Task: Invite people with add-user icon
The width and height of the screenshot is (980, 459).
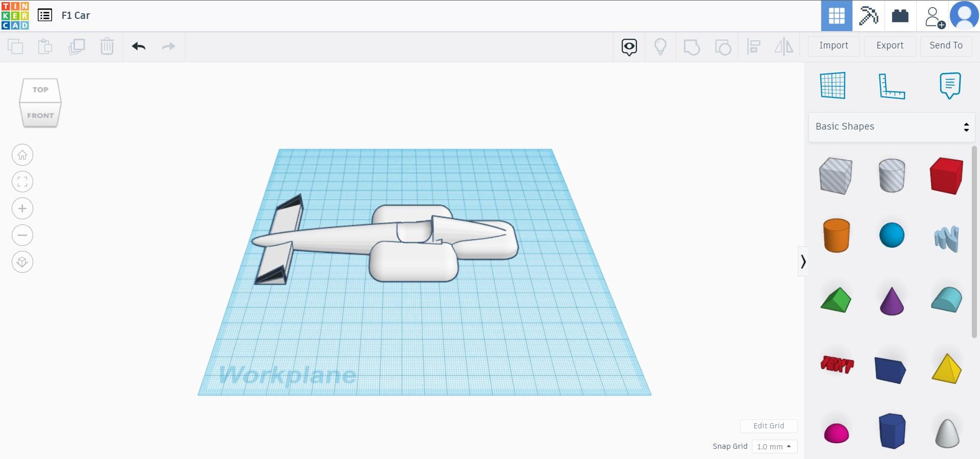Action: point(934,17)
